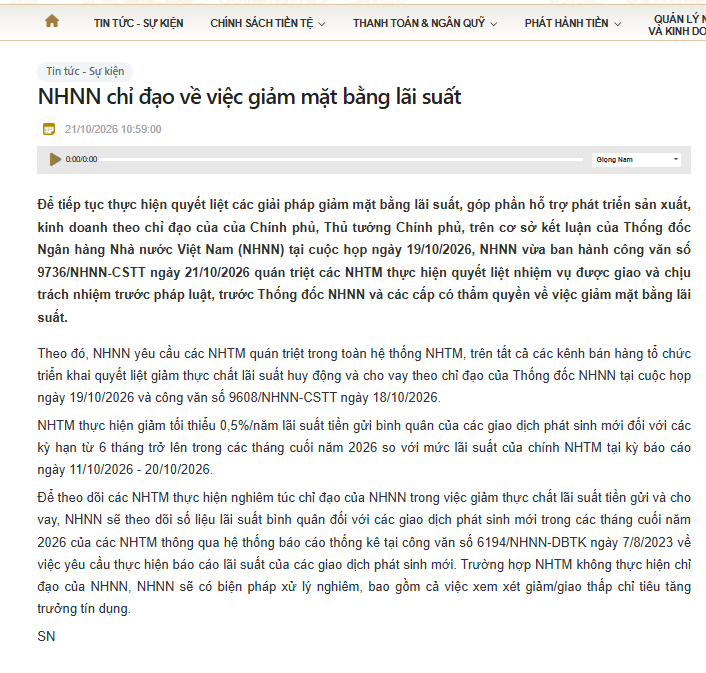Open the Giọng Nam voice dropdown

(636, 159)
